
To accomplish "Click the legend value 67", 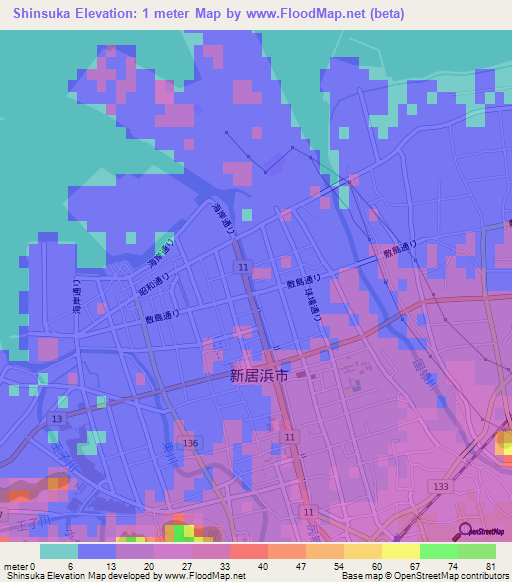I will tap(415, 567).
